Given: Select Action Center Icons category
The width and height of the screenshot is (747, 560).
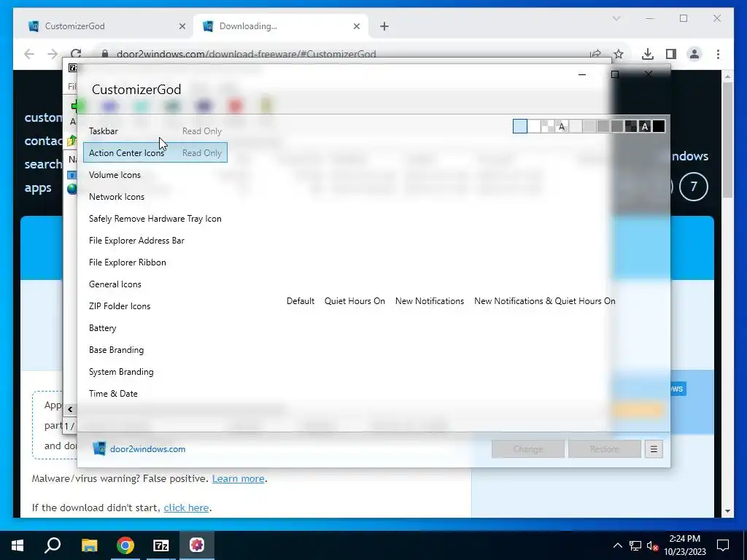Looking at the screenshot, I should point(155,153).
